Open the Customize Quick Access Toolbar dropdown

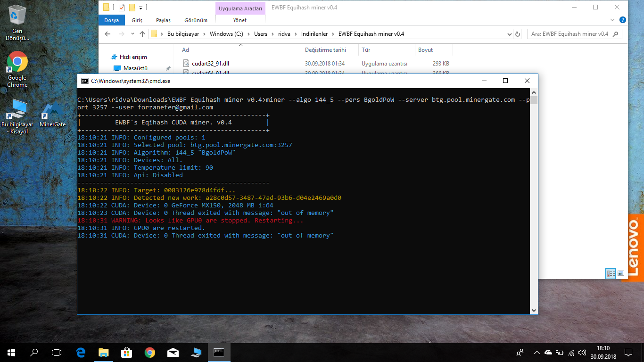click(x=141, y=8)
